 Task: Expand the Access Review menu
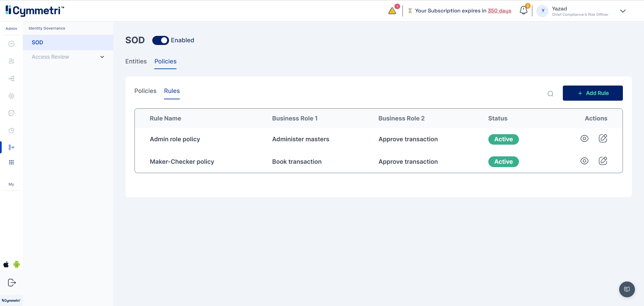click(102, 57)
